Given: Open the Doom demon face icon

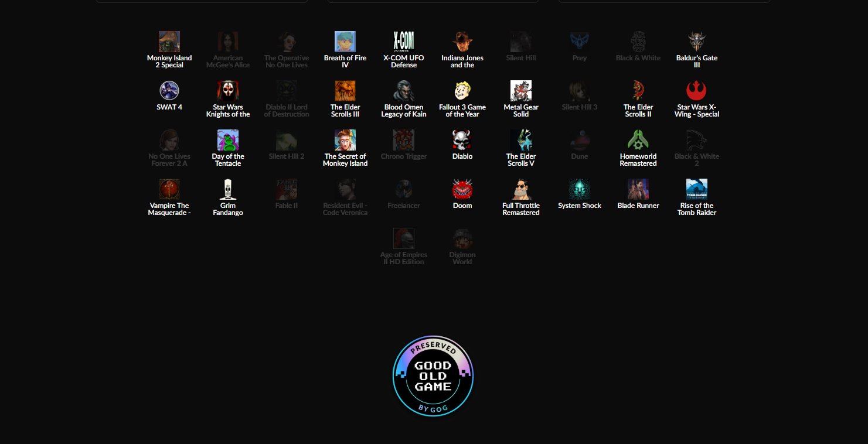Looking at the screenshot, I should point(462,190).
